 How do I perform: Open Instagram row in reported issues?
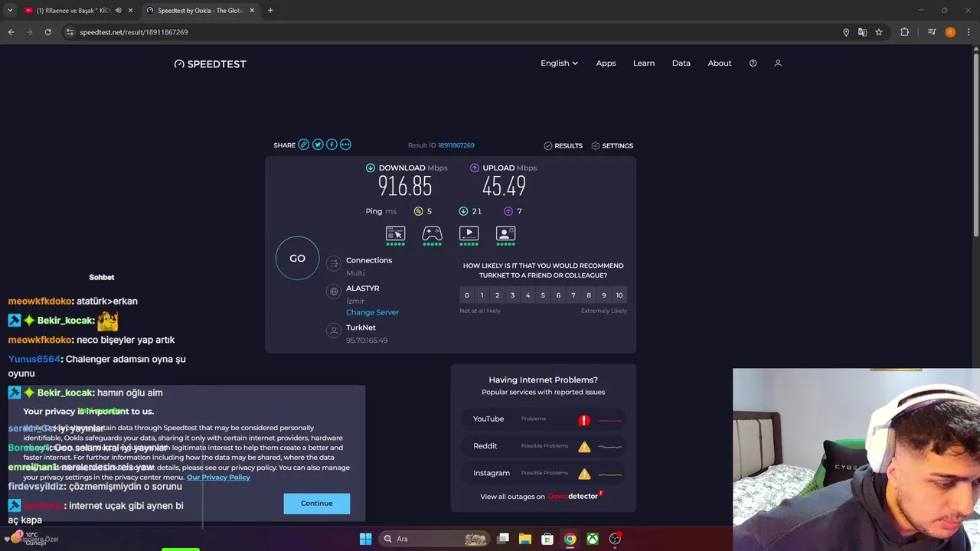(x=544, y=473)
